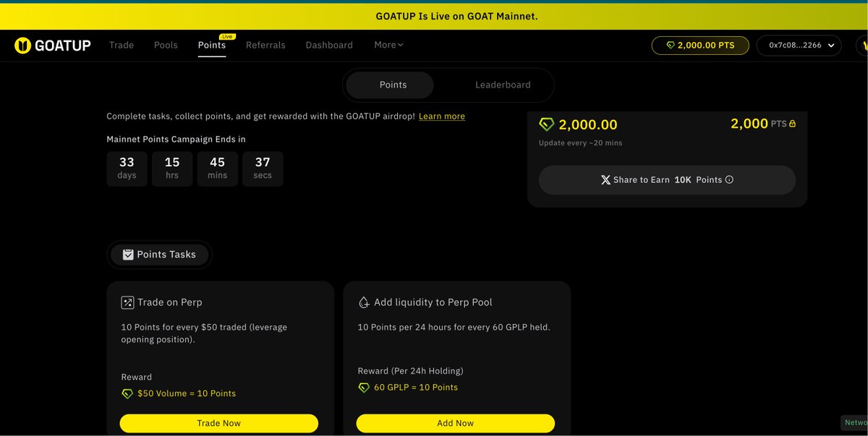Switch to the Leaderboard tab
Image resolution: width=868 pixels, height=436 pixels.
tap(503, 85)
